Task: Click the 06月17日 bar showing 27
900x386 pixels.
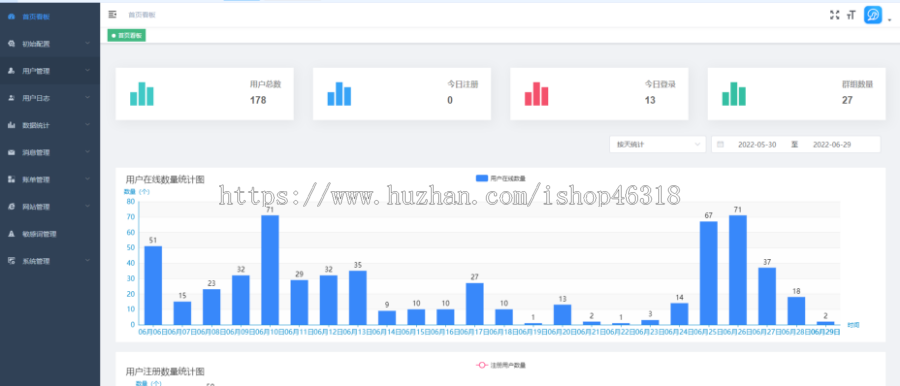Action: (475, 304)
